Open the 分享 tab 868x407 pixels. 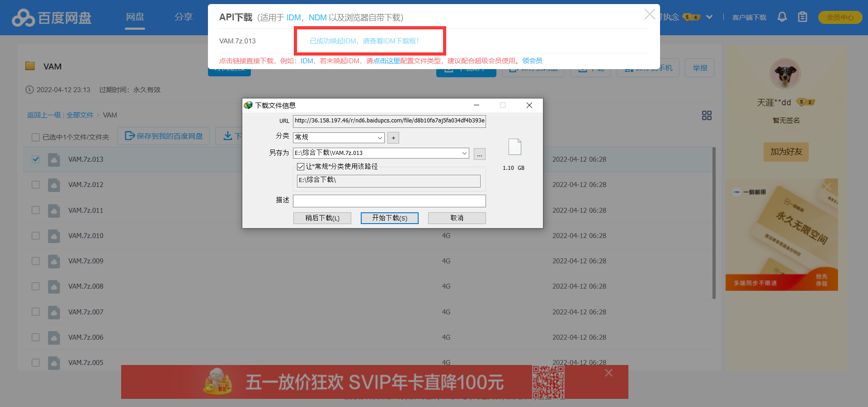point(184,17)
